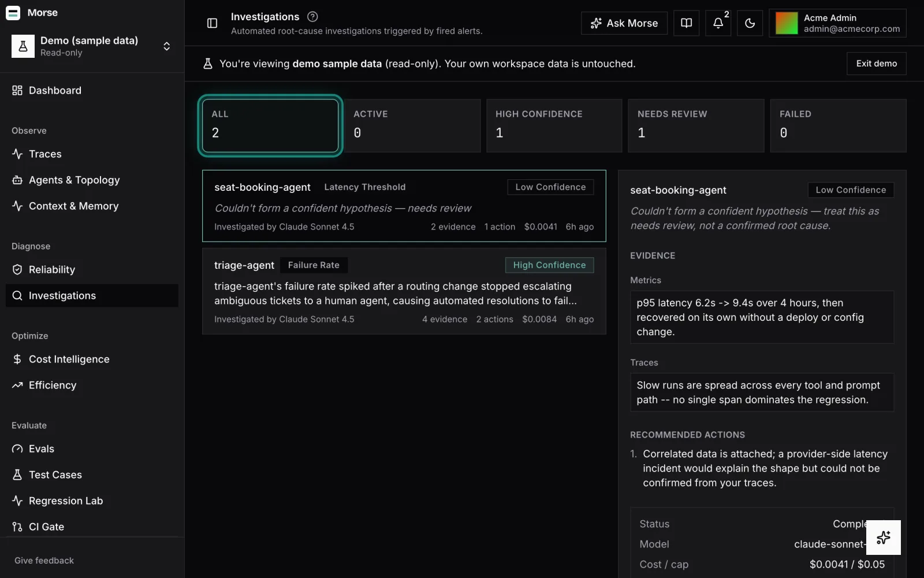Go to Traces in the sidebar
This screenshot has height=578, width=924.
(92, 154)
